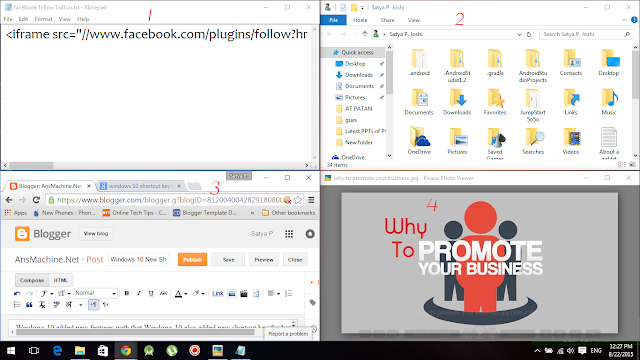
Task: Click Up arrow in File Explorer
Action: (365, 34)
